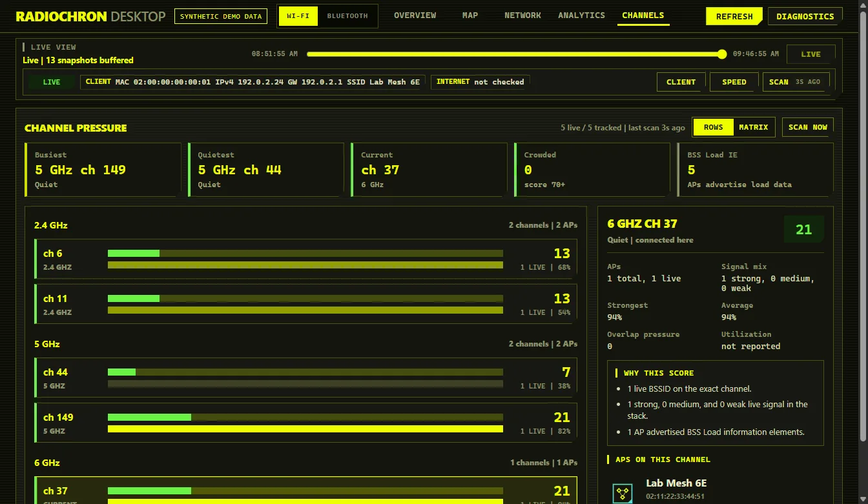Click the Current ch 37 card
The width and height of the screenshot is (868, 504).
click(x=429, y=170)
